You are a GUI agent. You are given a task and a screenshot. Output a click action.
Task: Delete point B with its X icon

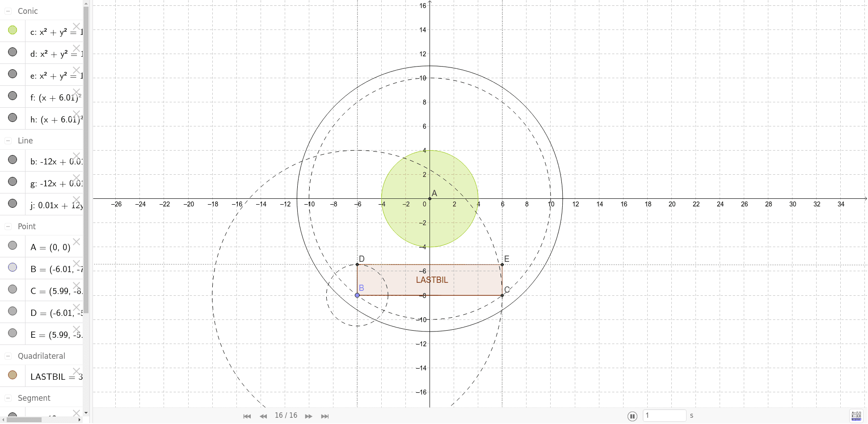(76, 264)
